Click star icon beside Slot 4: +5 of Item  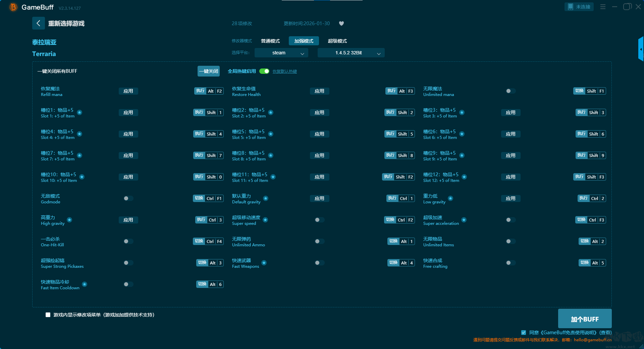tap(79, 134)
